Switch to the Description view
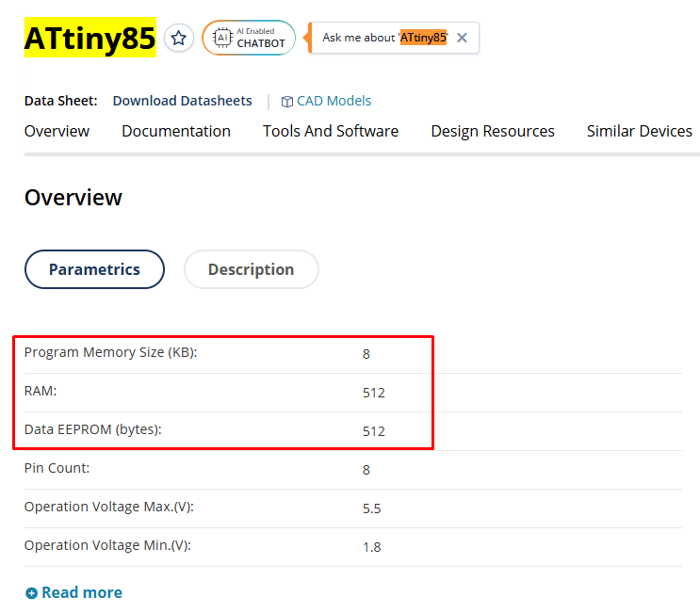This screenshot has height=613, width=700. [251, 269]
